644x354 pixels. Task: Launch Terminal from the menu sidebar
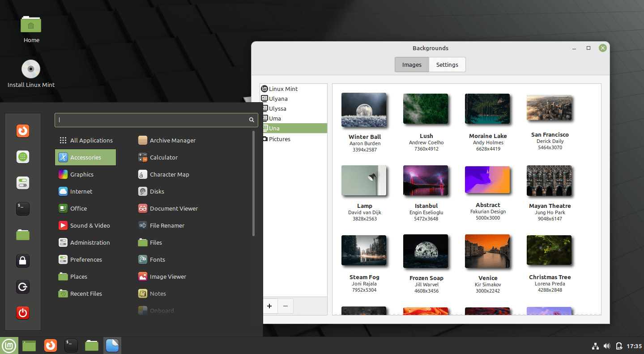[x=23, y=208]
